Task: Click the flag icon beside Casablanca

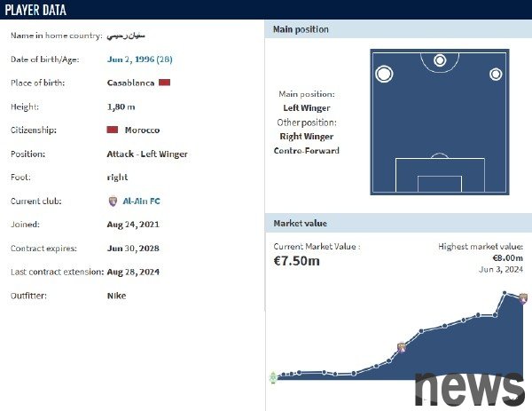Action: [x=164, y=83]
